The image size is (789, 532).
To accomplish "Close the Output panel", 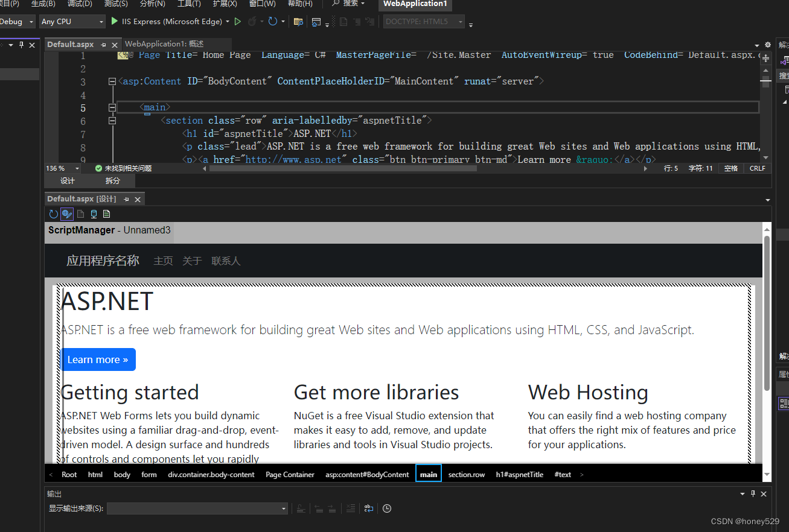I will tap(764, 493).
